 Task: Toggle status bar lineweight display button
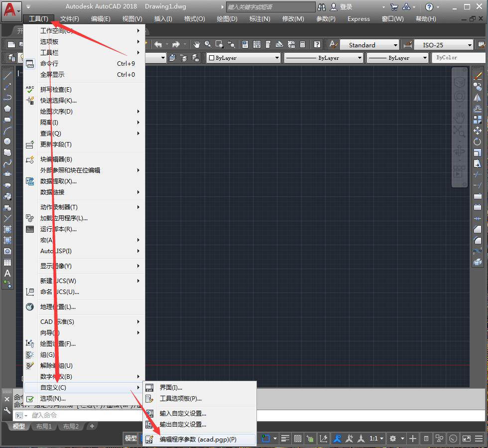coord(285,439)
